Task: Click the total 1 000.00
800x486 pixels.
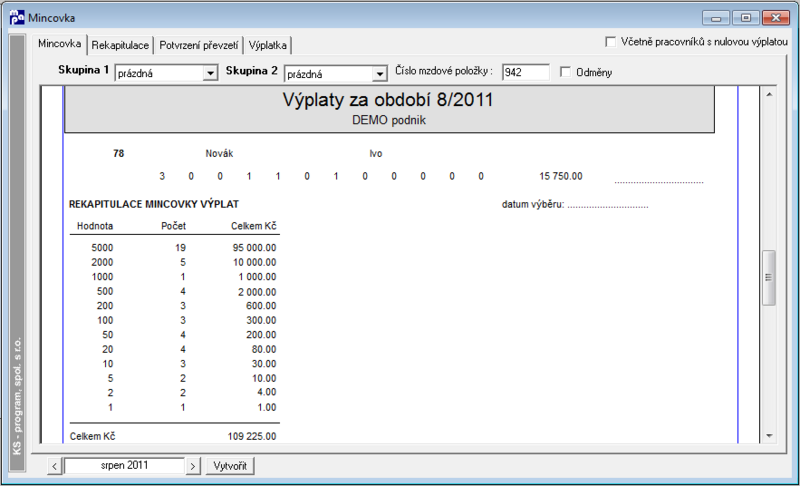Action: (257, 277)
